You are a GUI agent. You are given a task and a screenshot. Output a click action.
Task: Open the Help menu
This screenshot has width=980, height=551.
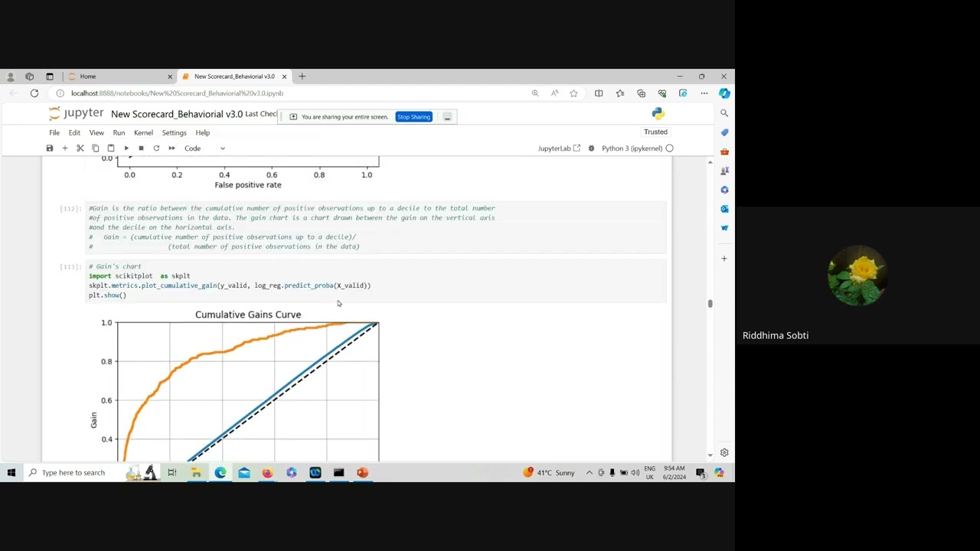pos(202,132)
